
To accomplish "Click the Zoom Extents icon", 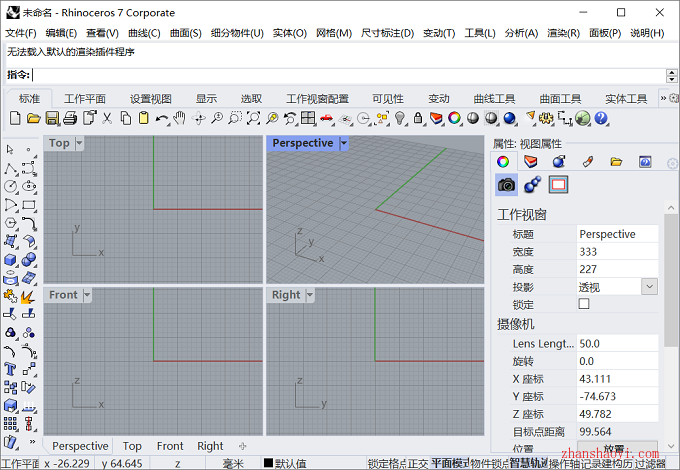I will click(x=253, y=118).
